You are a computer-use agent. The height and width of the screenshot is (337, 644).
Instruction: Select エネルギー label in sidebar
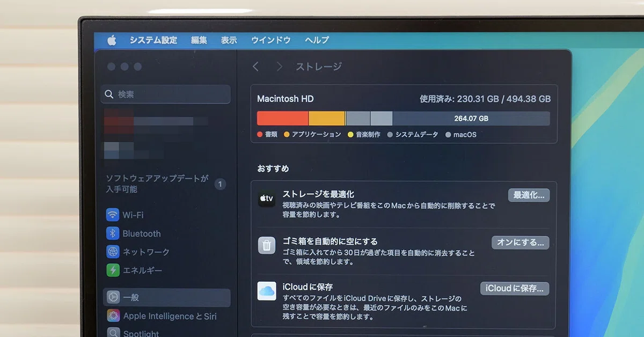click(x=142, y=270)
